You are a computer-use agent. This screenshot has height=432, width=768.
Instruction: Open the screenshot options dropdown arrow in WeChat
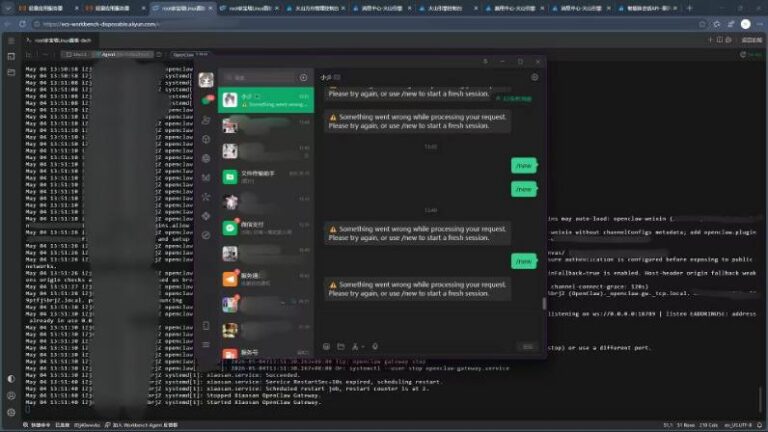pos(363,346)
